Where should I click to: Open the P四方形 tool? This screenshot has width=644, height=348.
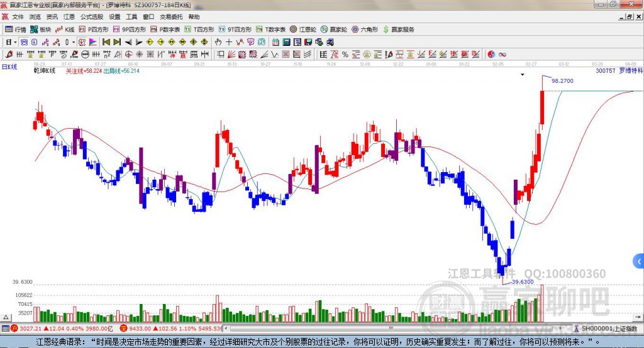pos(94,29)
